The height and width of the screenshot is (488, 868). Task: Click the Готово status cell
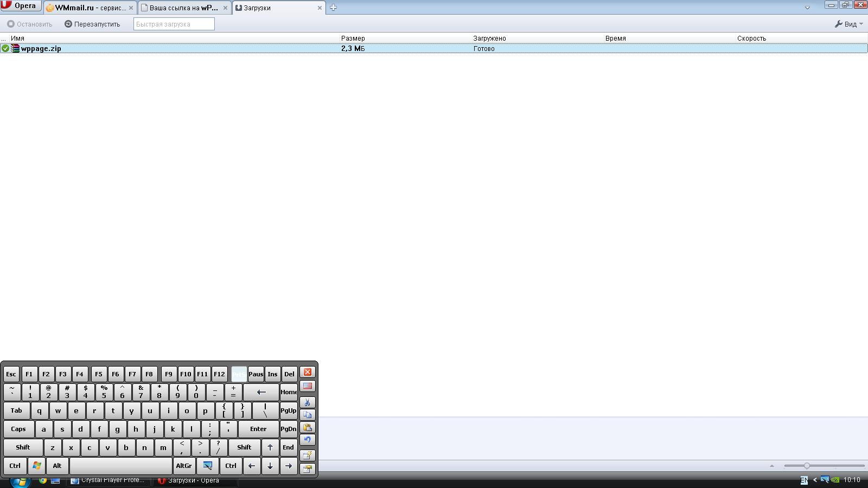(x=484, y=48)
